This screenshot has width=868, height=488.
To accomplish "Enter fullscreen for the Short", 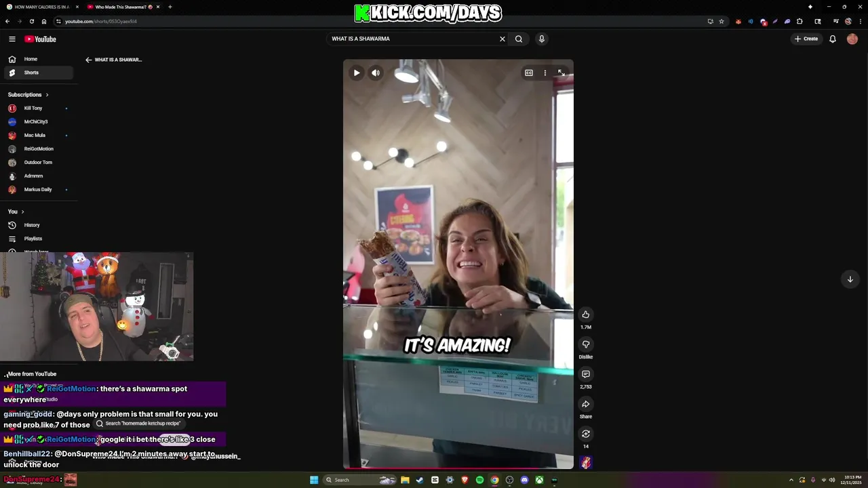I will [x=561, y=73].
